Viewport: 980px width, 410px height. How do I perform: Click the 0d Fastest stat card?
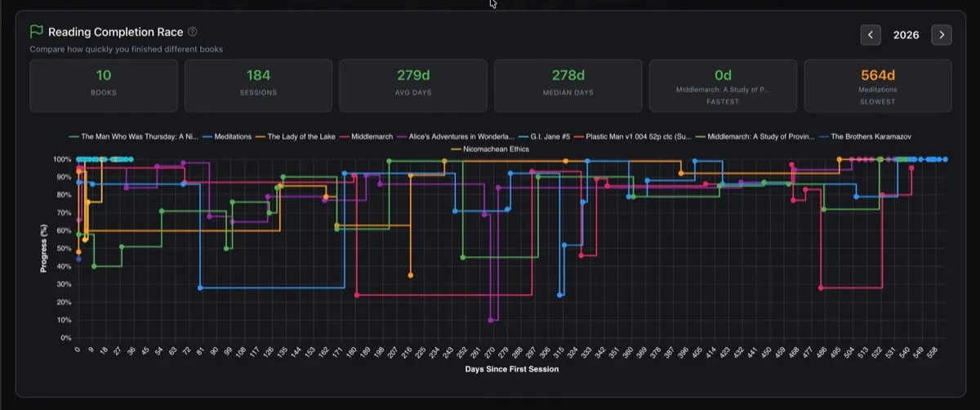coord(723,86)
